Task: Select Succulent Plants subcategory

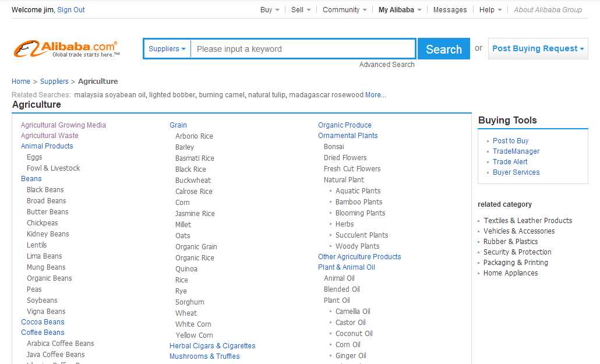Action: tap(362, 235)
